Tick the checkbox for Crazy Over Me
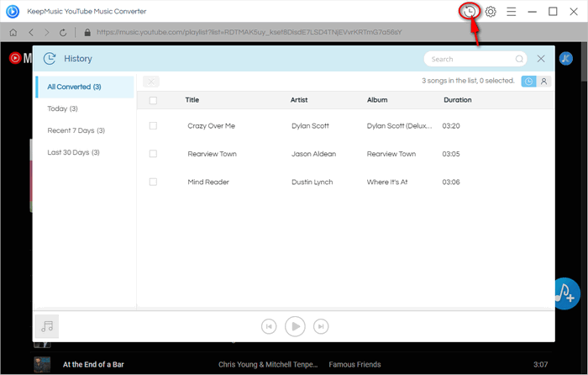Screen dimensions: 588x375 coord(153,126)
